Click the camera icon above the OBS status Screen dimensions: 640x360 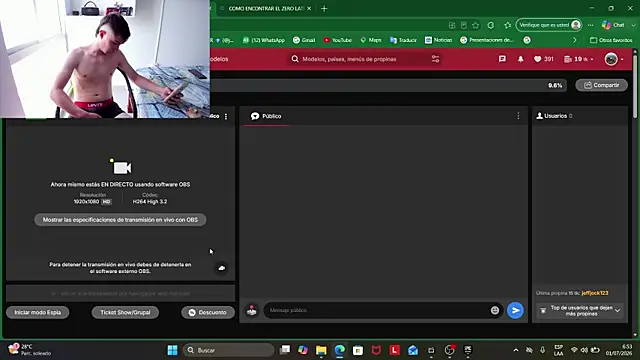[121, 167]
